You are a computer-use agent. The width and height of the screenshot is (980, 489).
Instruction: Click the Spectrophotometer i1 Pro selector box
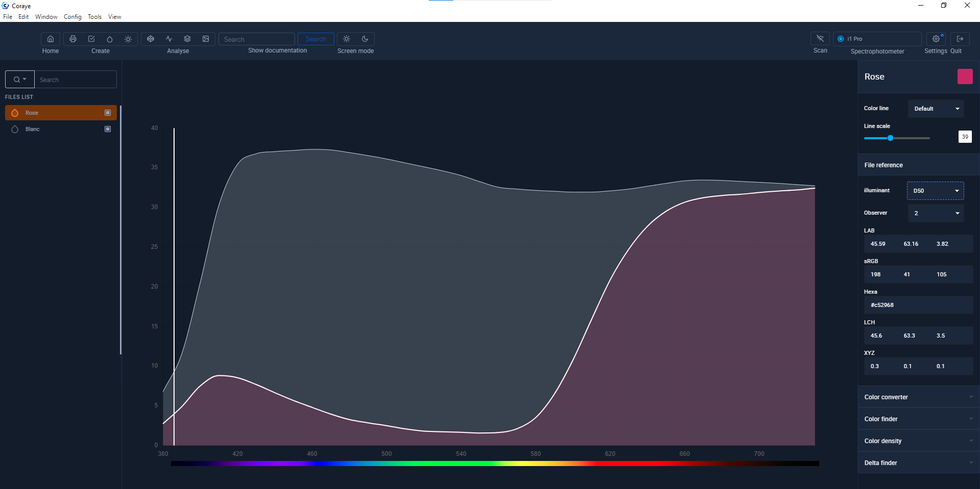[x=877, y=39]
